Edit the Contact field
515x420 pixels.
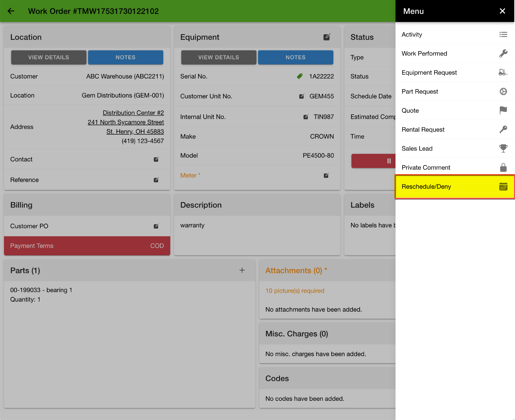coord(156,159)
